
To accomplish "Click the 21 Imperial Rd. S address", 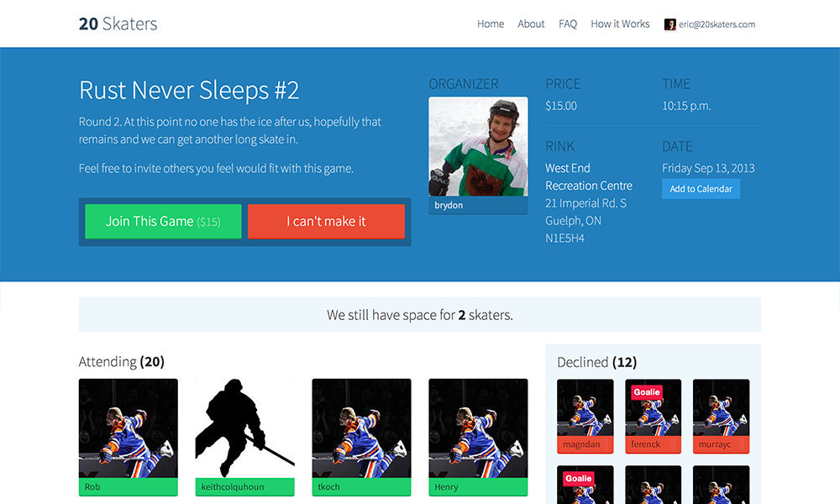I will pos(585,203).
